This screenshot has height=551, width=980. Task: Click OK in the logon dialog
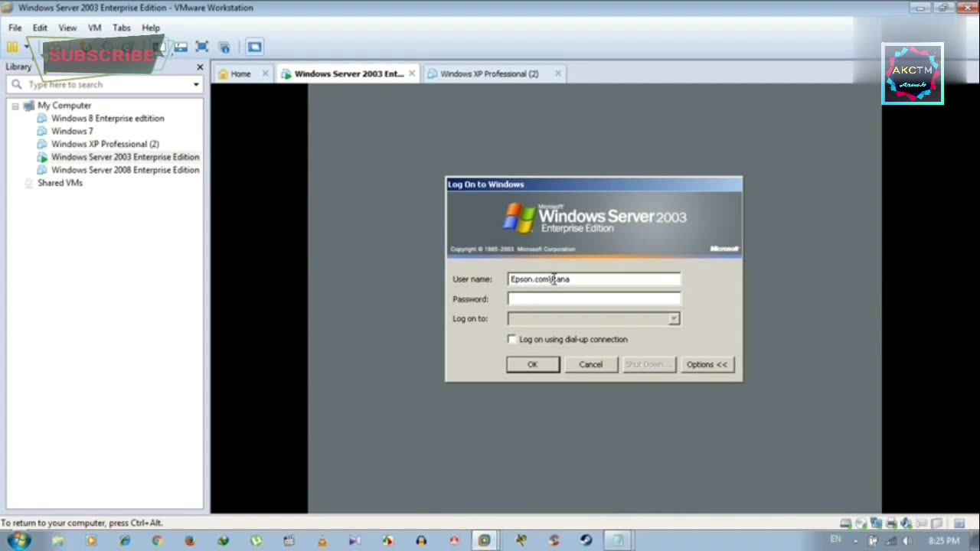point(533,364)
